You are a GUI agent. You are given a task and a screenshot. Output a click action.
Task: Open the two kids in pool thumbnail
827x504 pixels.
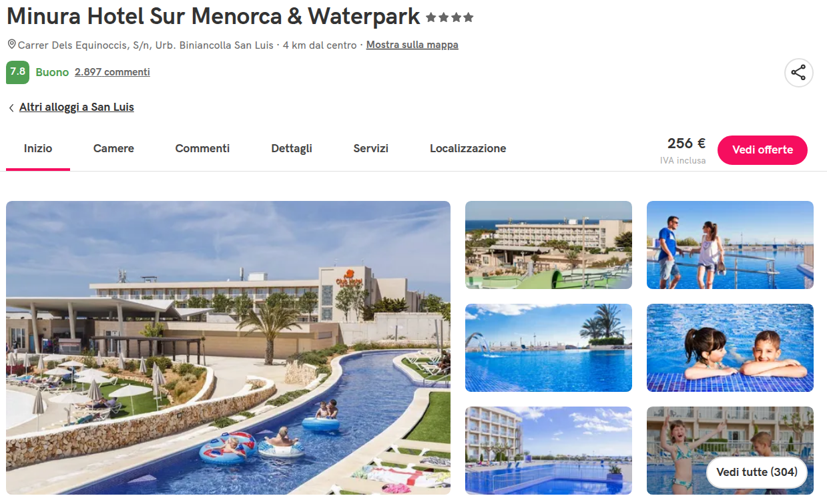730,348
